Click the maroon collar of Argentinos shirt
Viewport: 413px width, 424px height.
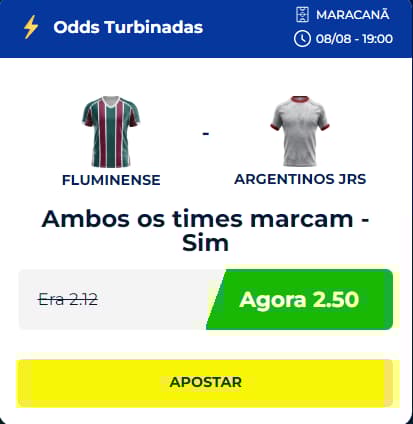tap(300, 99)
